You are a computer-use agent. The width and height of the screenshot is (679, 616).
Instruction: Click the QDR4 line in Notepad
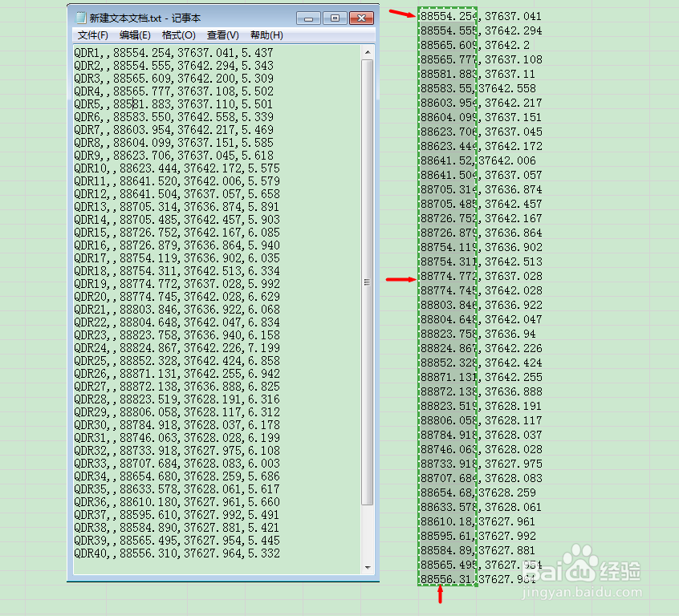(173, 91)
